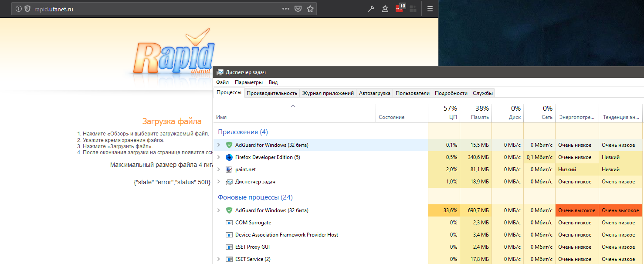Expand the Firefox Developer Edition (5) process group
The image size is (644, 264).
pos(219,157)
